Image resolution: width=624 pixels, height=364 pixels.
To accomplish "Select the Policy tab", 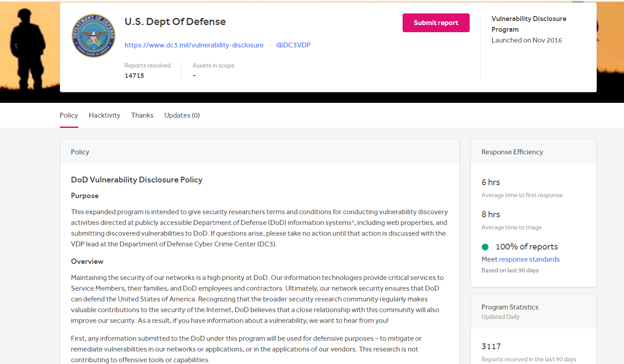I will [69, 115].
